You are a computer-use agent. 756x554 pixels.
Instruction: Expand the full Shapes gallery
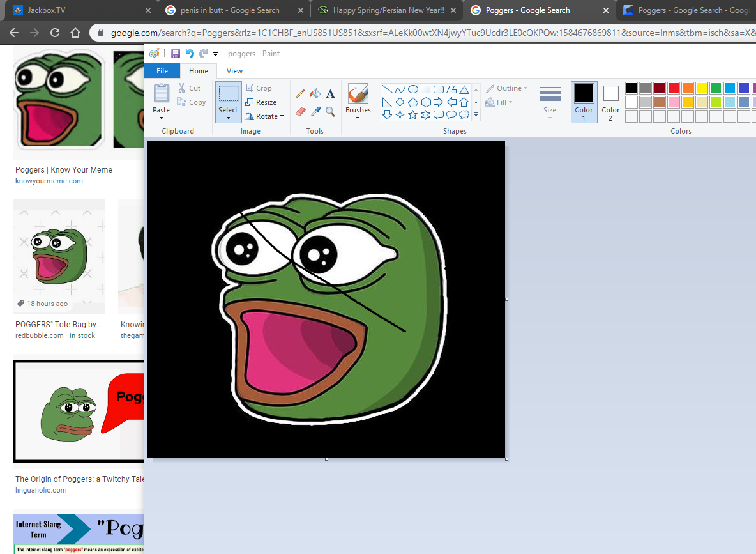click(476, 115)
